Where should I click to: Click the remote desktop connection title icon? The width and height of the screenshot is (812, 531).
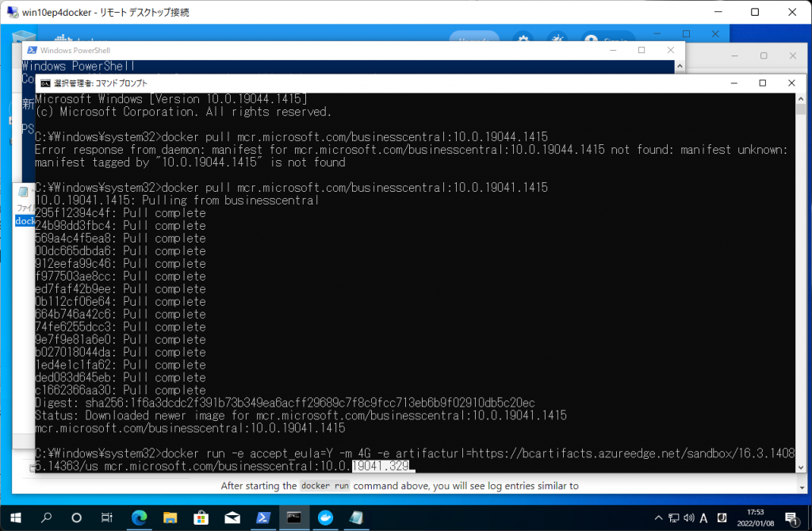pyautogui.click(x=12, y=12)
